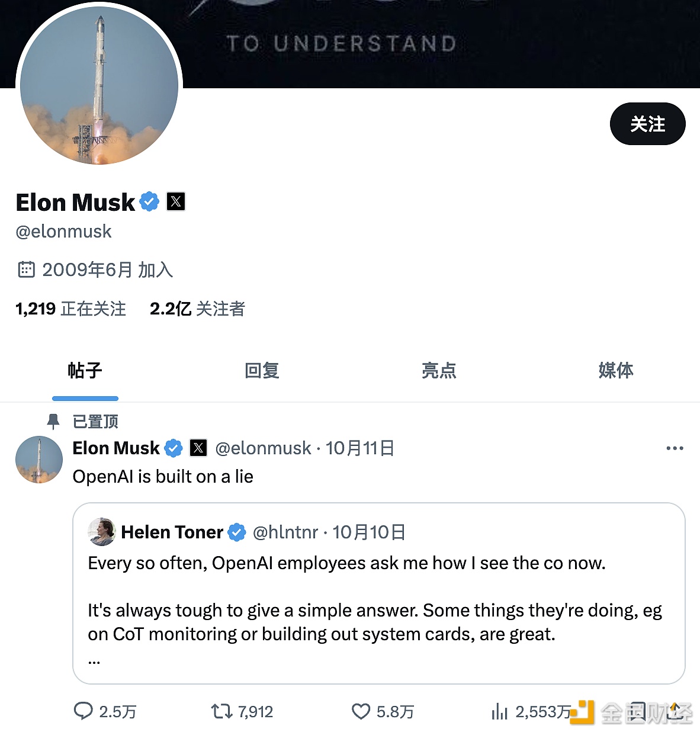Open the pinned post's three-dot menu
Image resolution: width=700 pixels, height=732 pixels.
(x=675, y=448)
